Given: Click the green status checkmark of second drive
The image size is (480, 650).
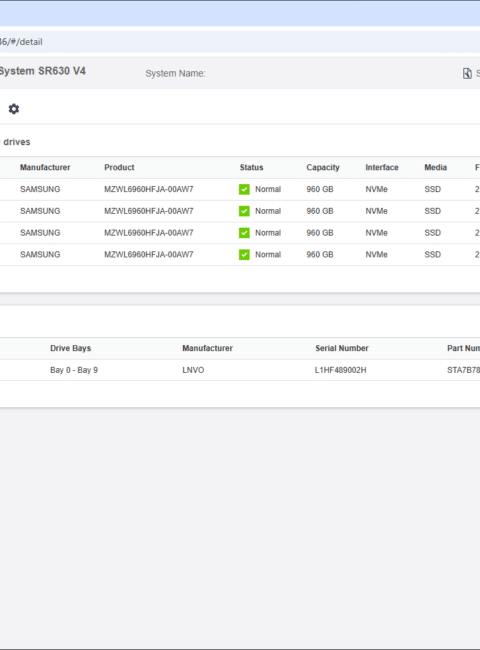Looking at the screenshot, I should point(244,211).
